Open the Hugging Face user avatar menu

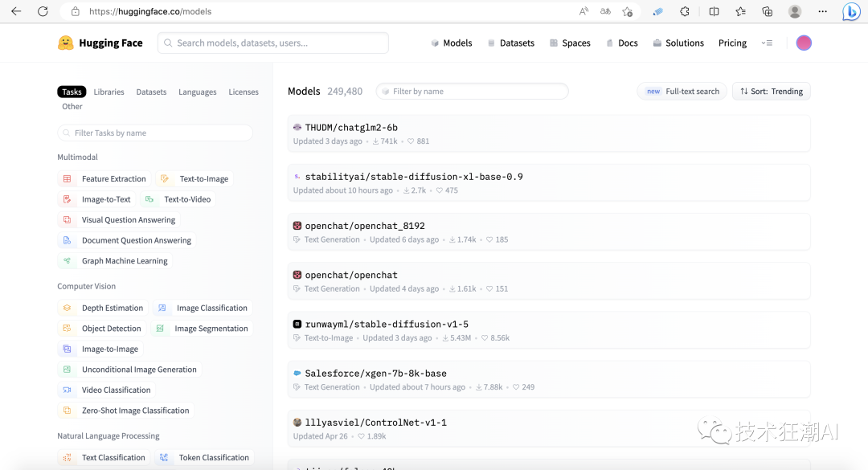point(804,43)
